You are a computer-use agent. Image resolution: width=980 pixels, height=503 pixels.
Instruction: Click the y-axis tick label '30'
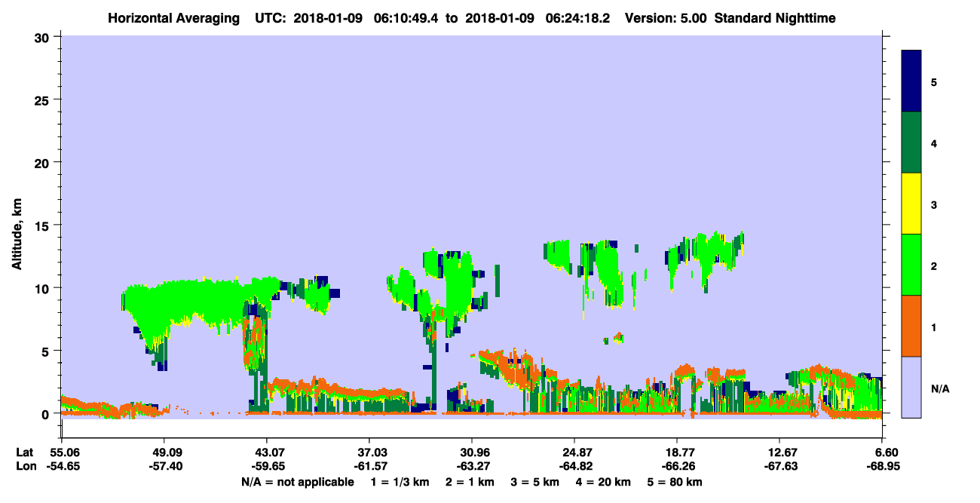(x=44, y=37)
